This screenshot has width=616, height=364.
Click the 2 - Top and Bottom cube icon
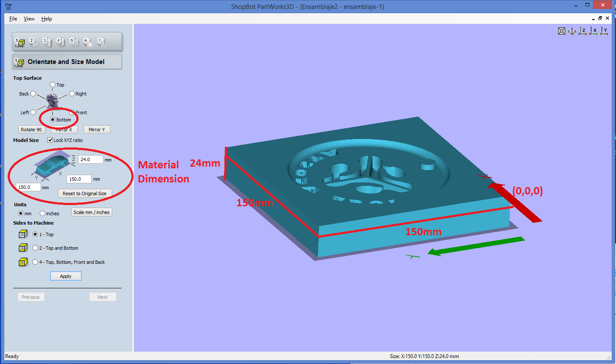(23, 248)
